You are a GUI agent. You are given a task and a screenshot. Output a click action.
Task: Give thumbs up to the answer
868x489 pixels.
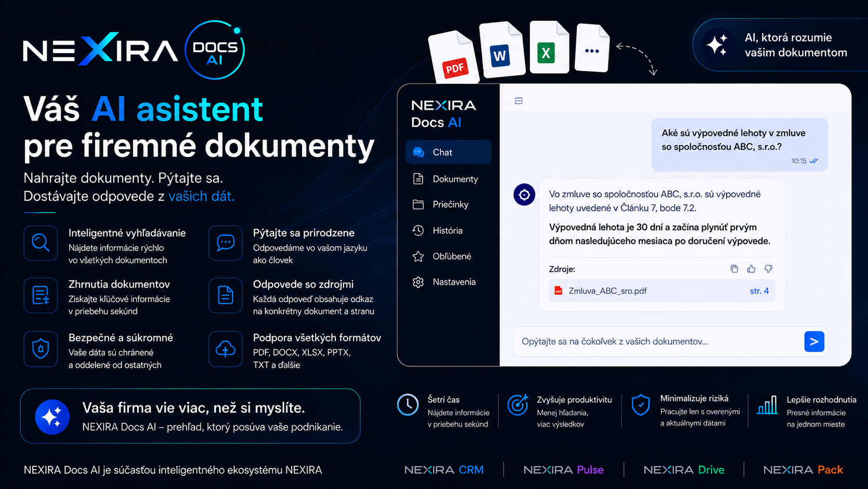tap(751, 269)
